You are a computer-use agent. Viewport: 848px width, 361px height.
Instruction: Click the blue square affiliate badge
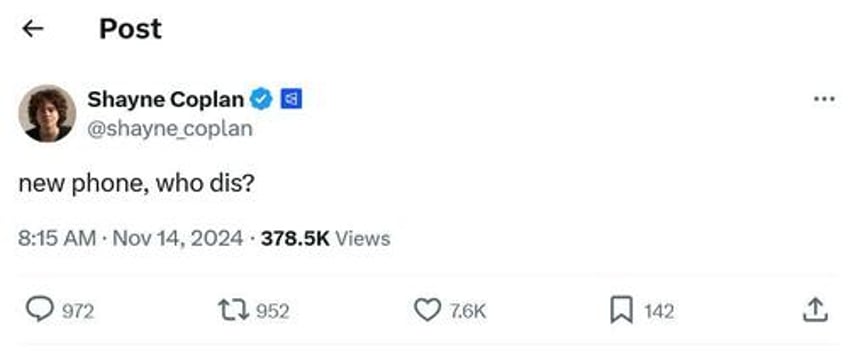point(291,99)
